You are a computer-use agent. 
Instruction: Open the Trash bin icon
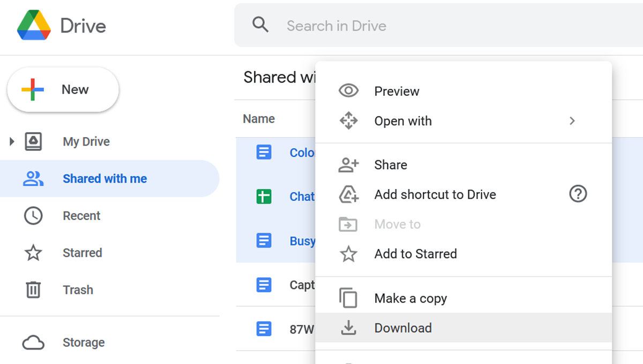pos(33,290)
